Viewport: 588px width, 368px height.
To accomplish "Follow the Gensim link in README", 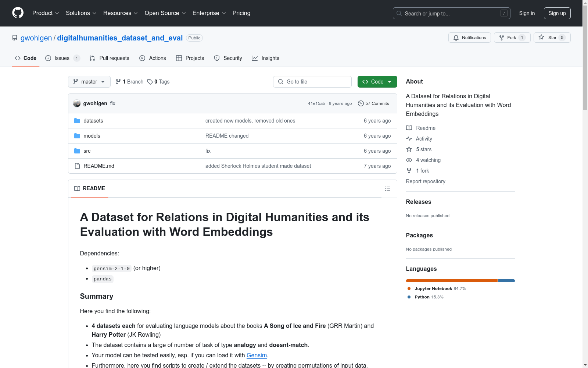I will click(x=257, y=355).
